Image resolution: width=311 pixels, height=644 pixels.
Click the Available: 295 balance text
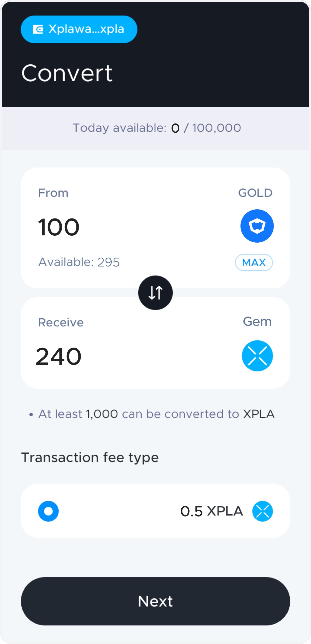pyautogui.click(x=79, y=262)
